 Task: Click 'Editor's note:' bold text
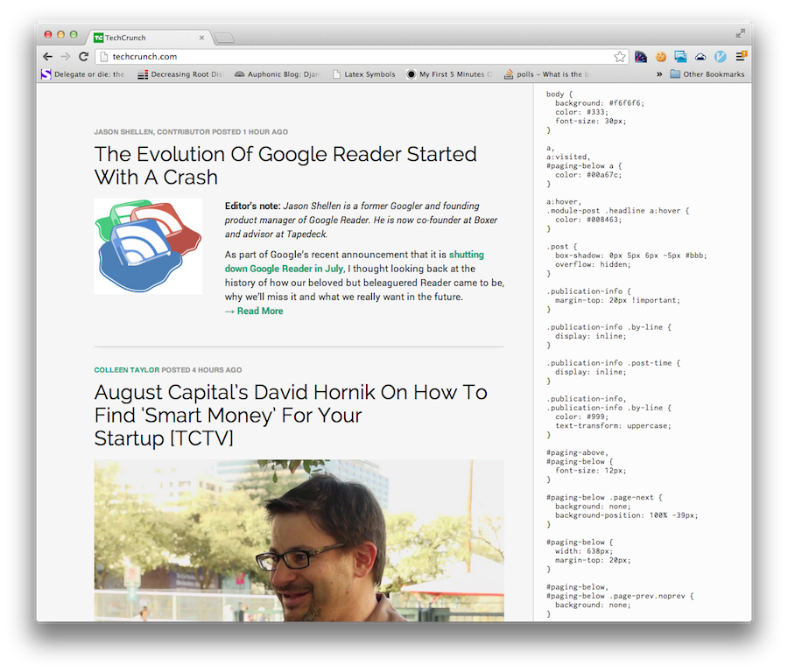coord(253,206)
